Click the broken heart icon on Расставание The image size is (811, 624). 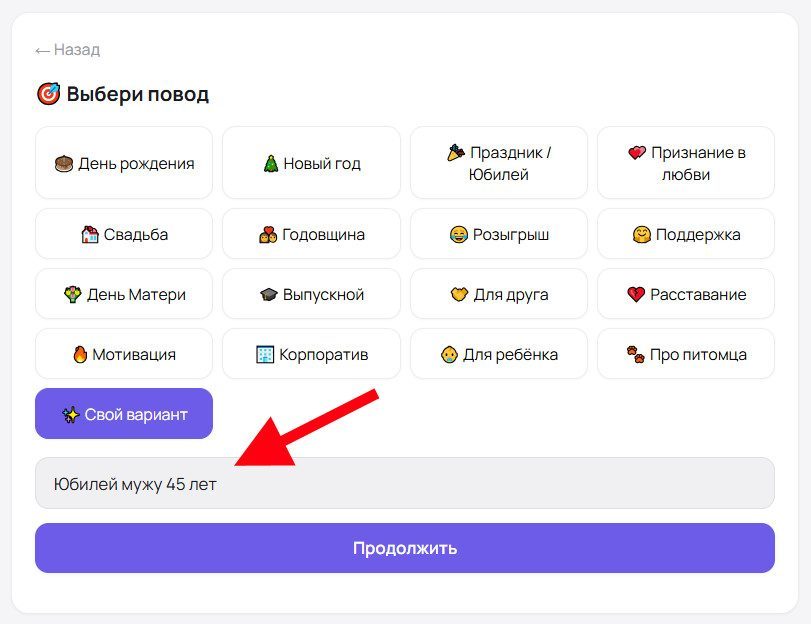(636, 294)
